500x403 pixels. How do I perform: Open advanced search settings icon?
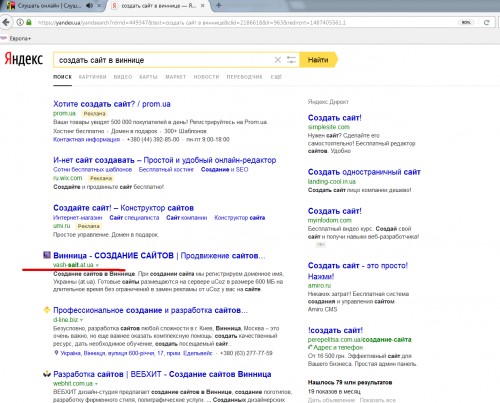coord(291,60)
